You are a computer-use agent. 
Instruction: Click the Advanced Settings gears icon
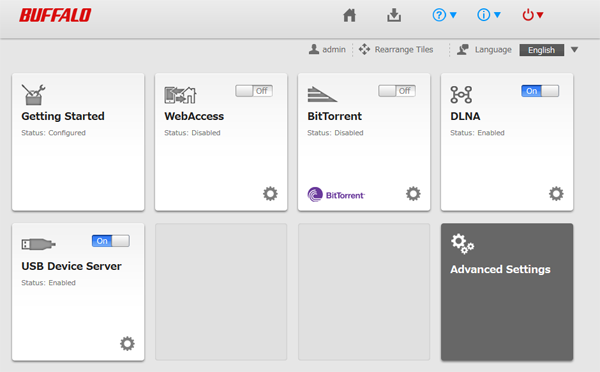(x=462, y=244)
